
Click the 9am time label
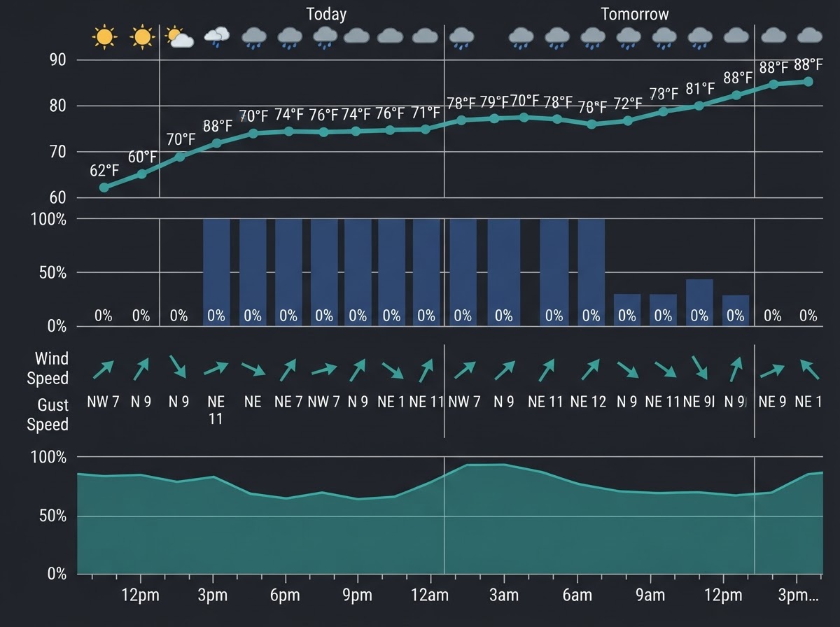[650, 596]
